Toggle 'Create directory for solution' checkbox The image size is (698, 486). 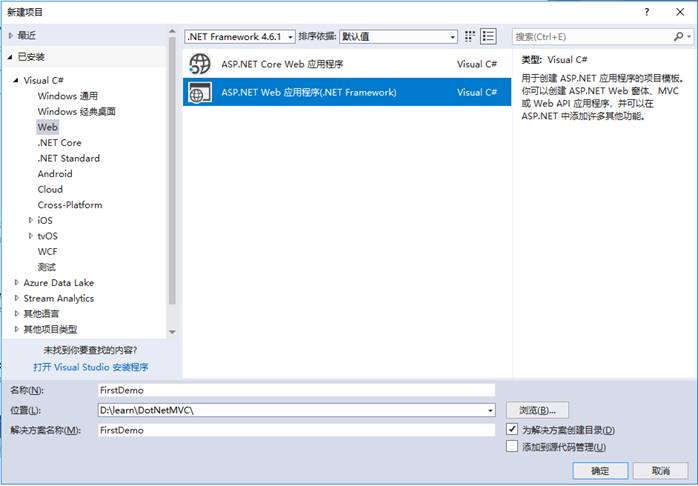click(x=512, y=429)
